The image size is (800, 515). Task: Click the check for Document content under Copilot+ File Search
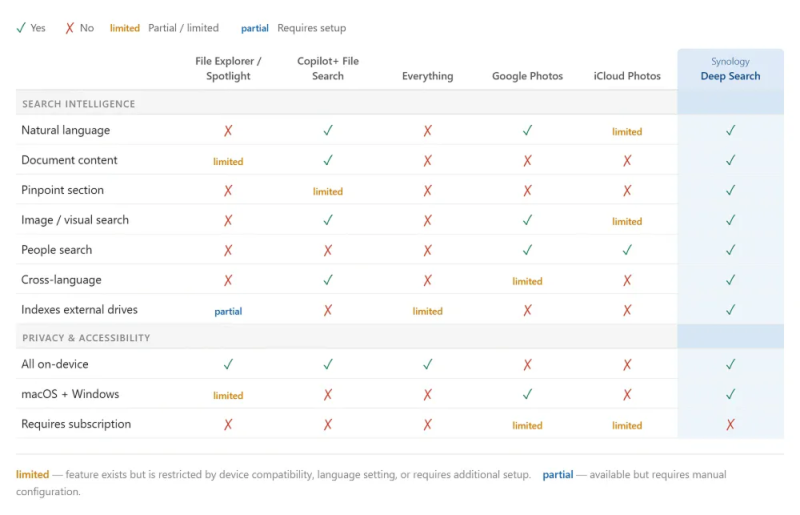[x=328, y=160]
